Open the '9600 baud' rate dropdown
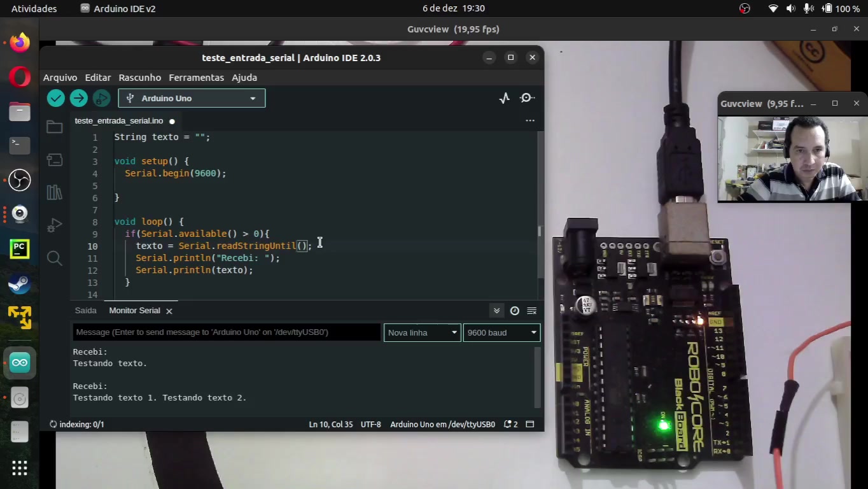 click(501, 332)
